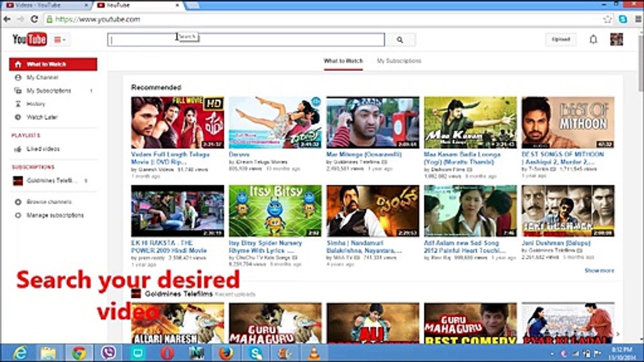
Task: Select the What to Watch feed tab
Action: (x=343, y=61)
